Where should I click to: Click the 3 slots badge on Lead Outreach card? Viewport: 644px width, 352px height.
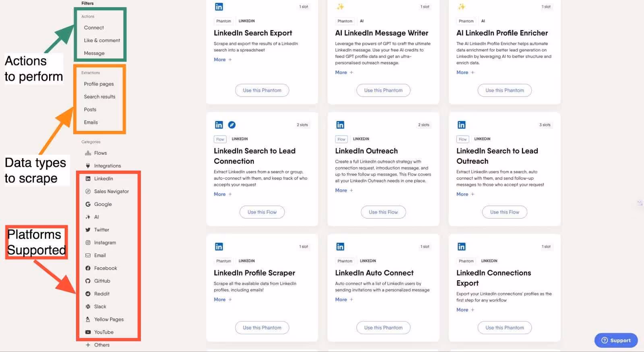pyautogui.click(x=545, y=125)
